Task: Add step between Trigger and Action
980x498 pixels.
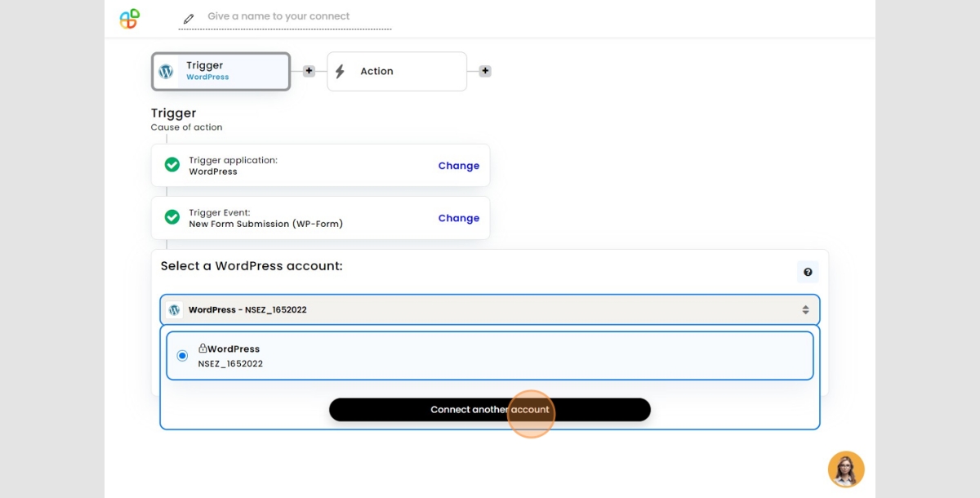Action: click(x=309, y=71)
